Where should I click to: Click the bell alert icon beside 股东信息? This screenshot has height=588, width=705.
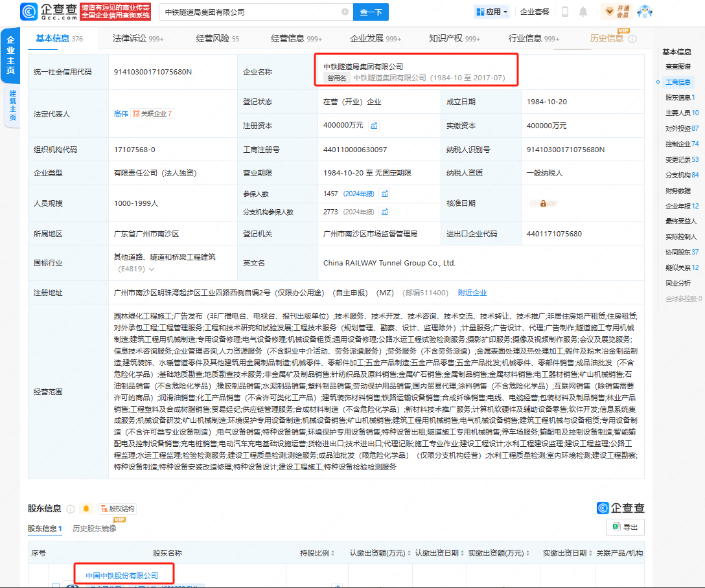click(x=86, y=508)
